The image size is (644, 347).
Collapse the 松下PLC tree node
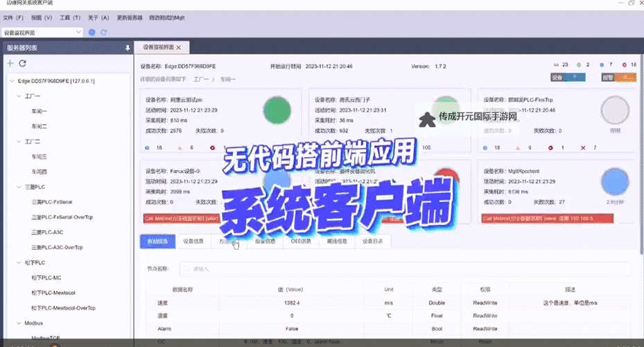tap(19, 263)
